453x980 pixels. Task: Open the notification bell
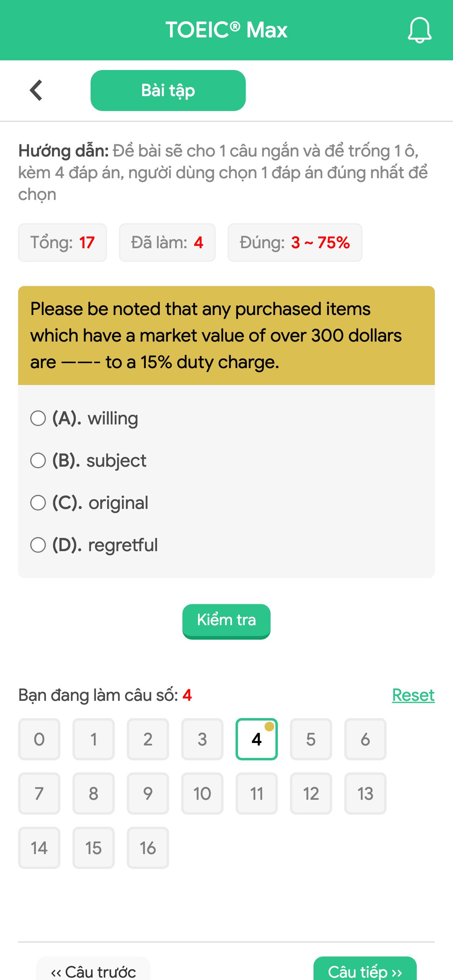[x=419, y=30]
